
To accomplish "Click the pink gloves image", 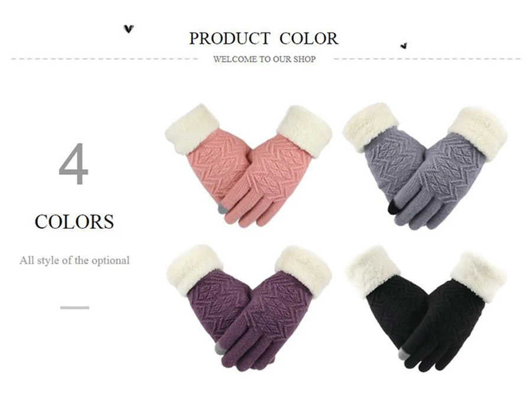I will click(x=249, y=166).
